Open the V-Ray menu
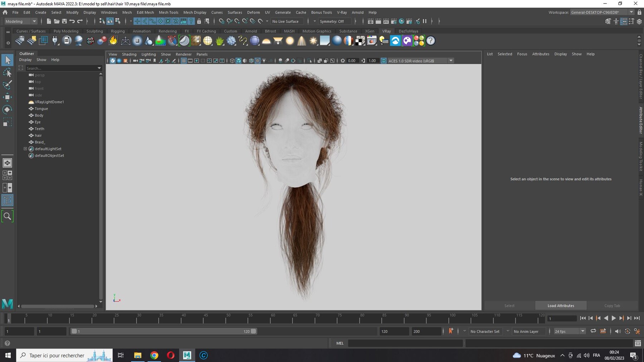This screenshot has height=362, width=644. tap(342, 12)
